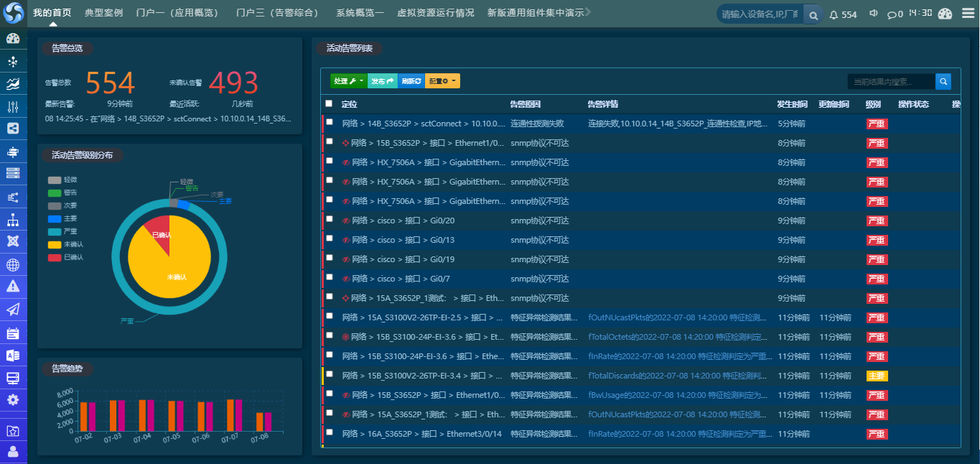
Task: Expand the green 处理 dropdown button
Action: pos(348,81)
